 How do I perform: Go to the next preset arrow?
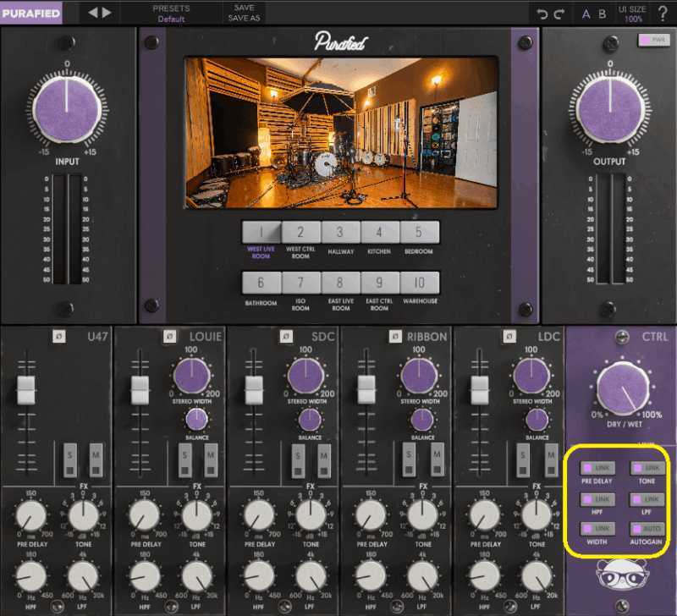pyautogui.click(x=107, y=13)
